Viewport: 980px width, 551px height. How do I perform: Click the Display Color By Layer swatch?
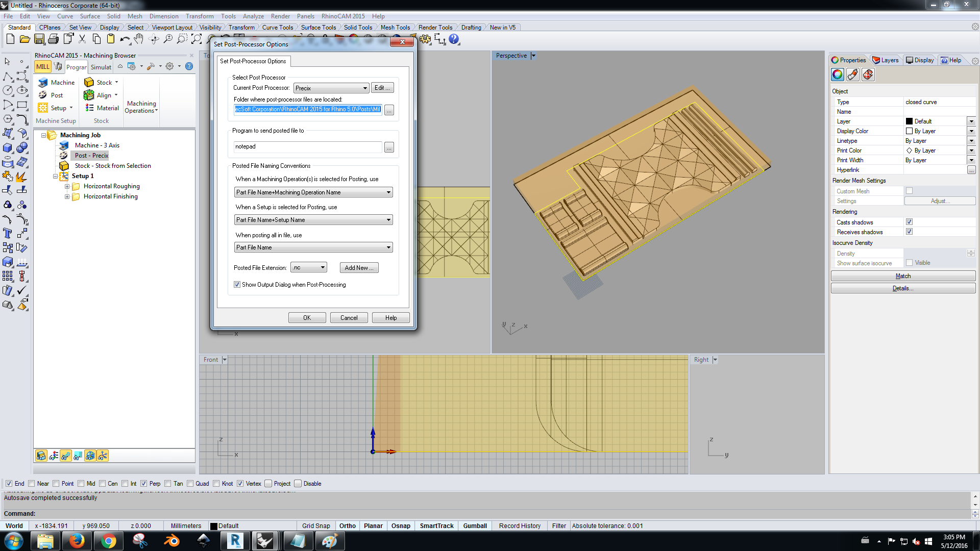(x=909, y=131)
